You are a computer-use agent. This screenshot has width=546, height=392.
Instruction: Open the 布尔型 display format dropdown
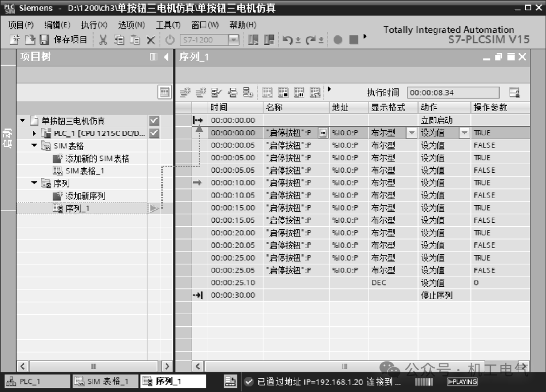pyautogui.click(x=412, y=133)
